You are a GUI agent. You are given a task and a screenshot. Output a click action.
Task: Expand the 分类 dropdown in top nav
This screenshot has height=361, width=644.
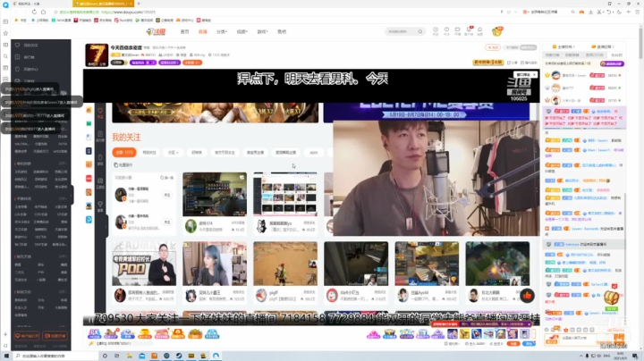(x=222, y=31)
